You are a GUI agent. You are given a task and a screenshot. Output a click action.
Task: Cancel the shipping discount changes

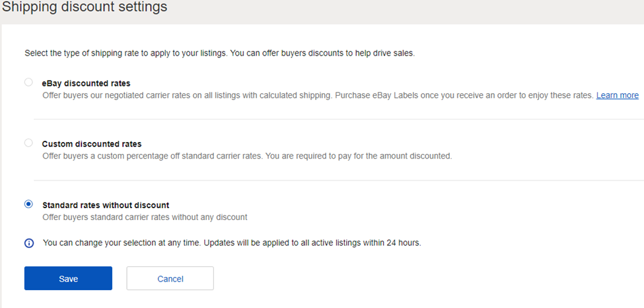click(x=170, y=278)
